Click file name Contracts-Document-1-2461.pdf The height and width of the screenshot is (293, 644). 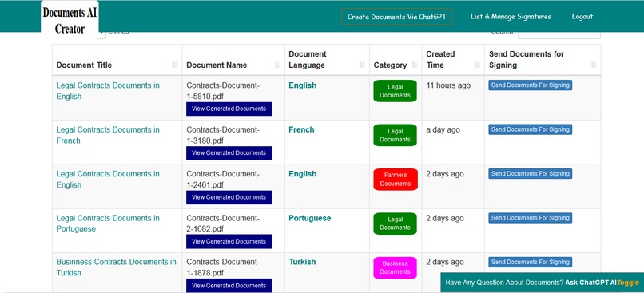(x=223, y=180)
